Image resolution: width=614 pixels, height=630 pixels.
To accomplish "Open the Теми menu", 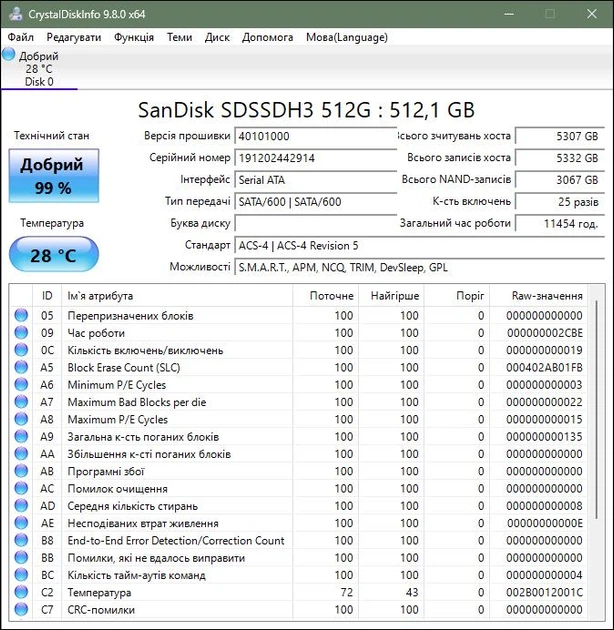I will pos(179,37).
